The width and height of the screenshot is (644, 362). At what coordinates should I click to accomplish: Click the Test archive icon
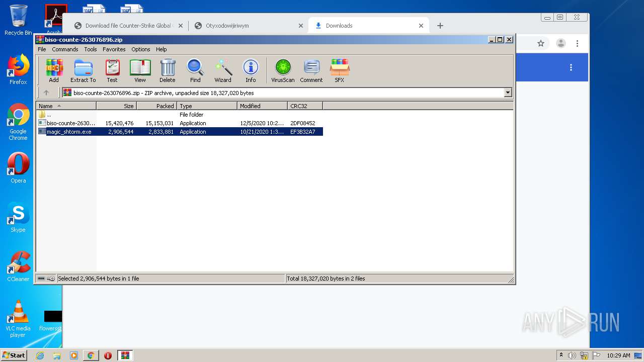(x=112, y=70)
